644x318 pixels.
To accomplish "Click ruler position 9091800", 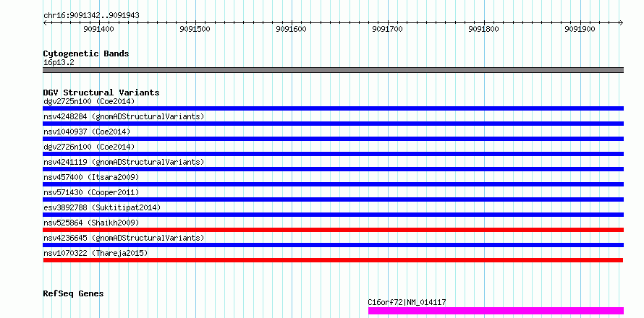I will pyautogui.click(x=483, y=29).
